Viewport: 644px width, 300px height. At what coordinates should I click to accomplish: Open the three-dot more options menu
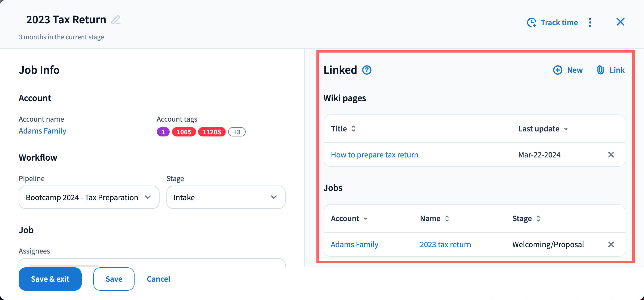[x=590, y=23]
